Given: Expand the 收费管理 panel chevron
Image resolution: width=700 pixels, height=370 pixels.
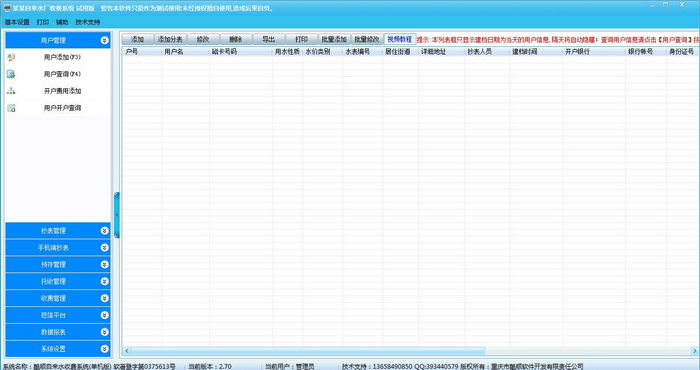Looking at the screenshot, I should coord(104,298).
